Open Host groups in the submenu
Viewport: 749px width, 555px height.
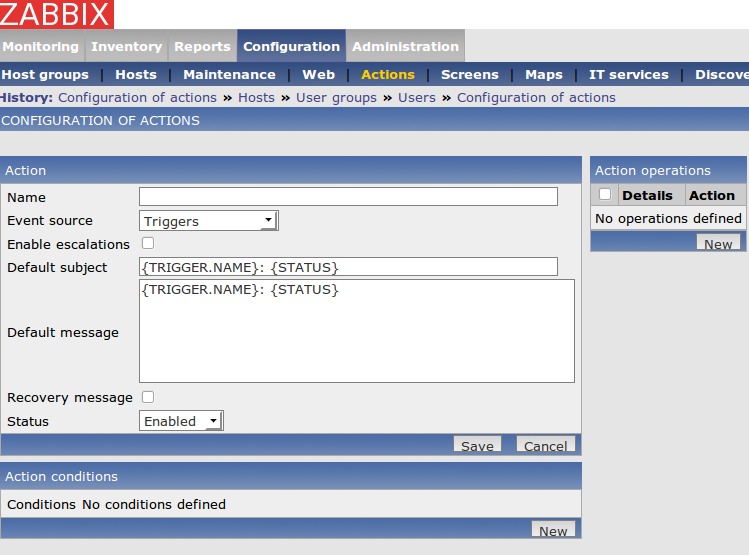pyautogui.click(x=45, y=75)
